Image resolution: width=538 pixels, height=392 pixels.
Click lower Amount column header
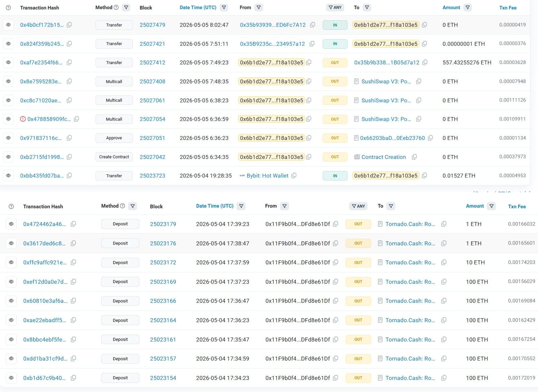[475, 206]
